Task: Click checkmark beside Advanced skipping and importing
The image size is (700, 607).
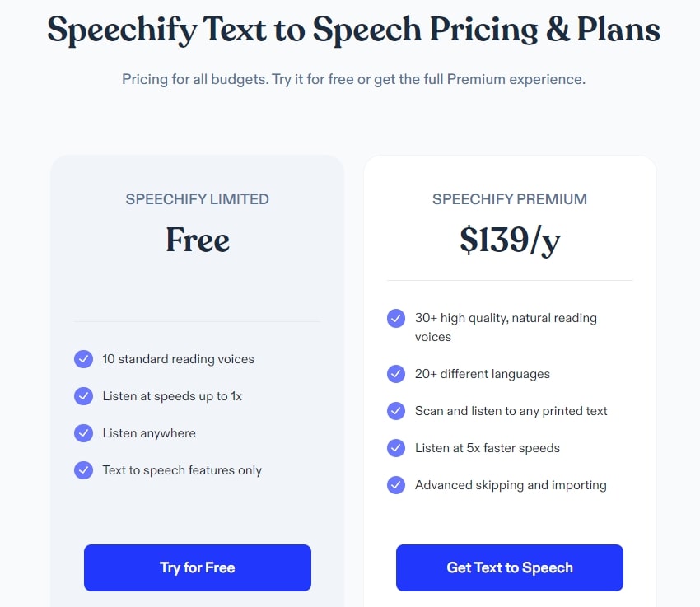Action: coord(396,485)
